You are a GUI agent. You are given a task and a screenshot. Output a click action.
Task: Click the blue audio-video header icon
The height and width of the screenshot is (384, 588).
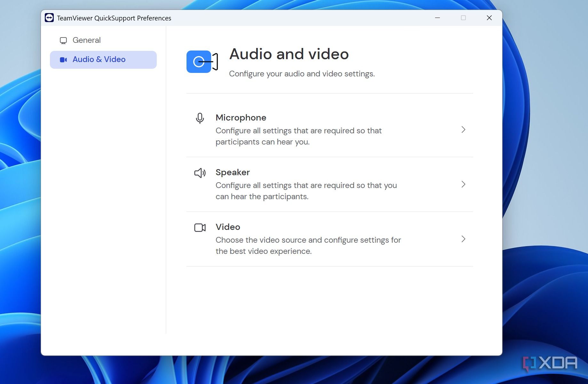click(199, 61)
